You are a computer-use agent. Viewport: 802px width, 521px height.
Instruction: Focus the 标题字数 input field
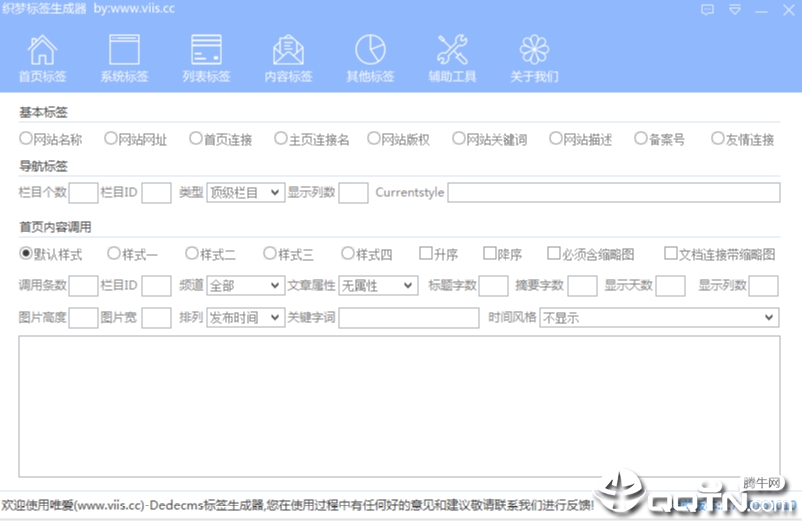[x=493, y=286]
